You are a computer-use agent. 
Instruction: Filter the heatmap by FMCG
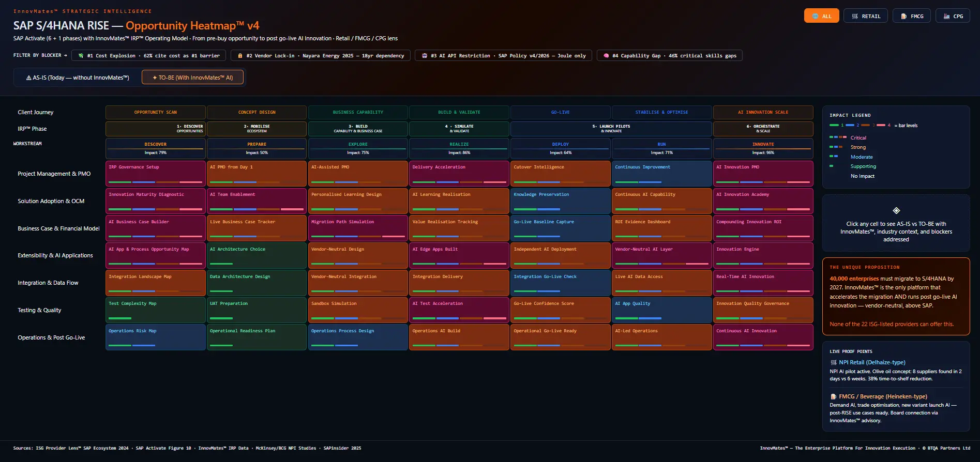[x=912, y=16]
